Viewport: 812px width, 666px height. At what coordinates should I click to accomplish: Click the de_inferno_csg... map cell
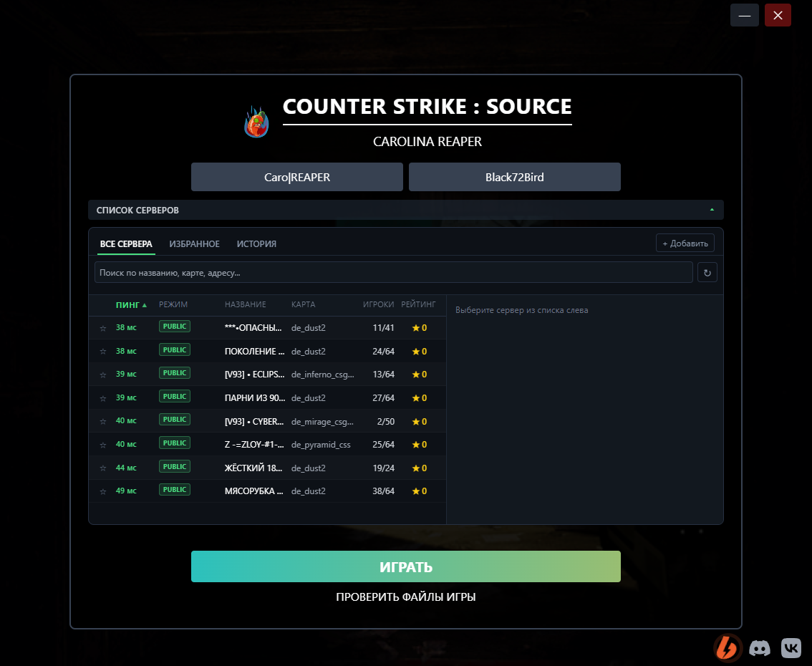pyautogui.click(x=323, y=375)
